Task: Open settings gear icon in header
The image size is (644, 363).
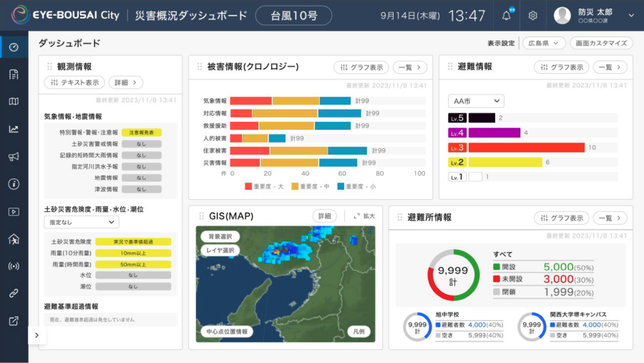Action: click(532, 16)
